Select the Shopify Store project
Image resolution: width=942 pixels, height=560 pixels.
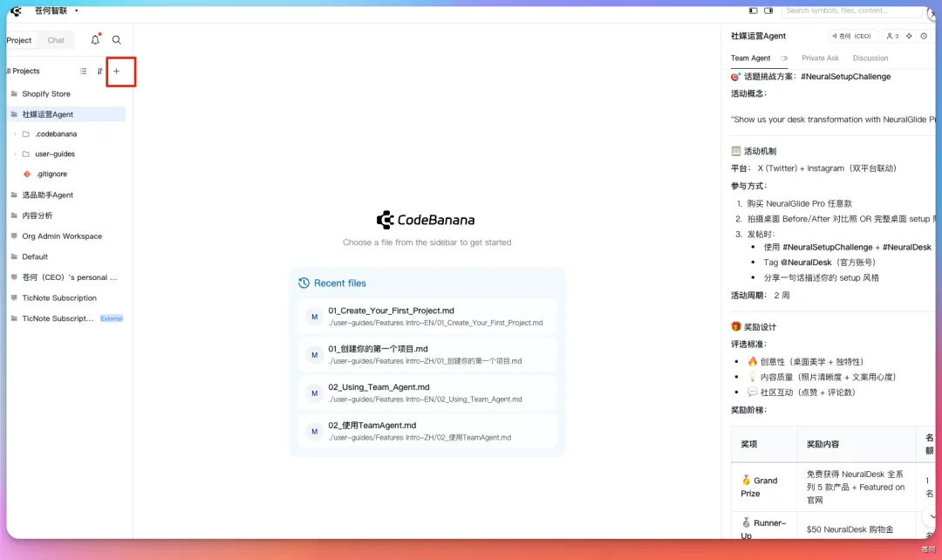tap(46, 94)
